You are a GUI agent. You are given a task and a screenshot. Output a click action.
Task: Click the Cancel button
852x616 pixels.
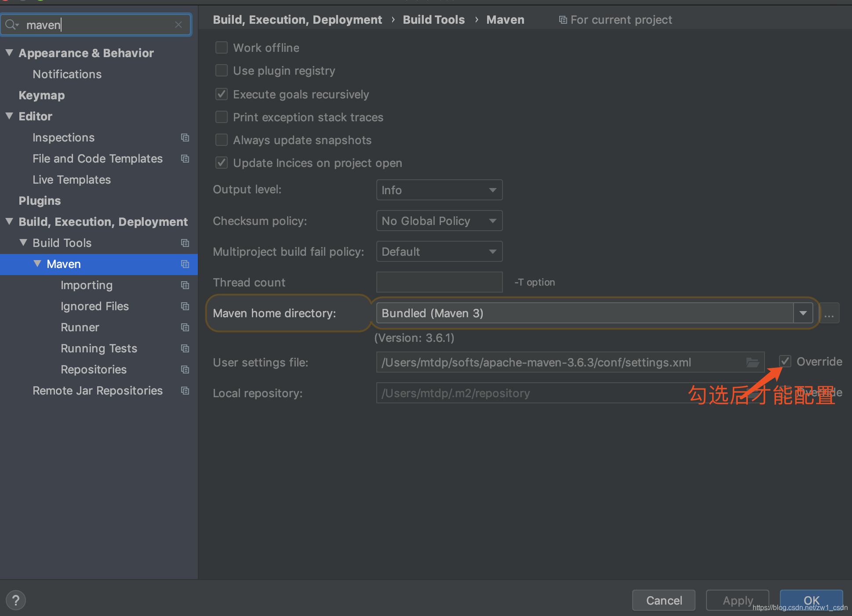(663, 600)
